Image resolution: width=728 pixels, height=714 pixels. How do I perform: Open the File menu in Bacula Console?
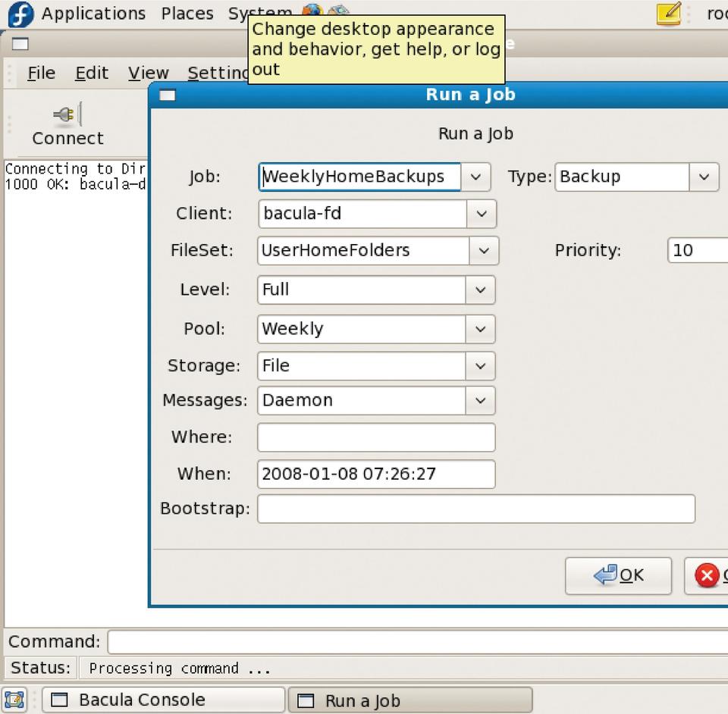click(41, 73)
